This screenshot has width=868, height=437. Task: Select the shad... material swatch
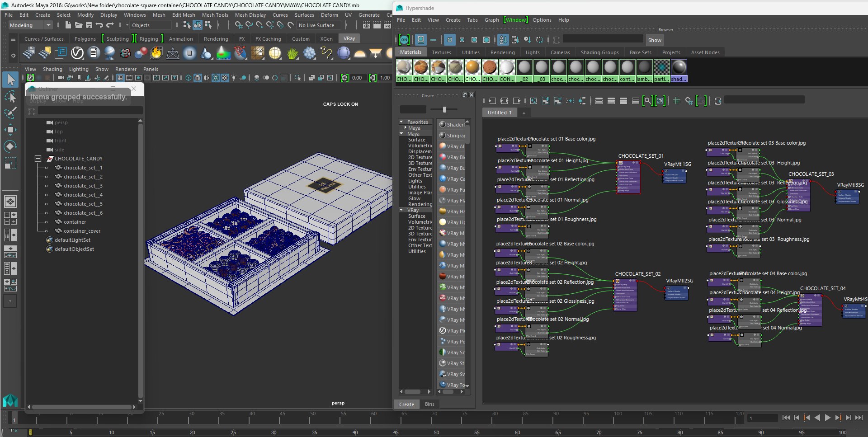[x=679, y=71]
